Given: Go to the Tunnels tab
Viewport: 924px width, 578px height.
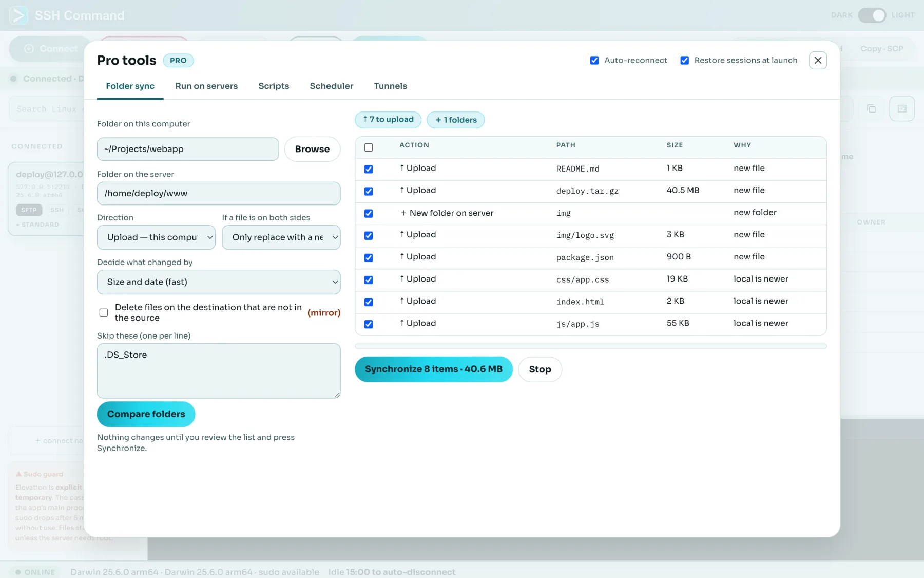Looking at the screenshot, I should click(390, 86).
